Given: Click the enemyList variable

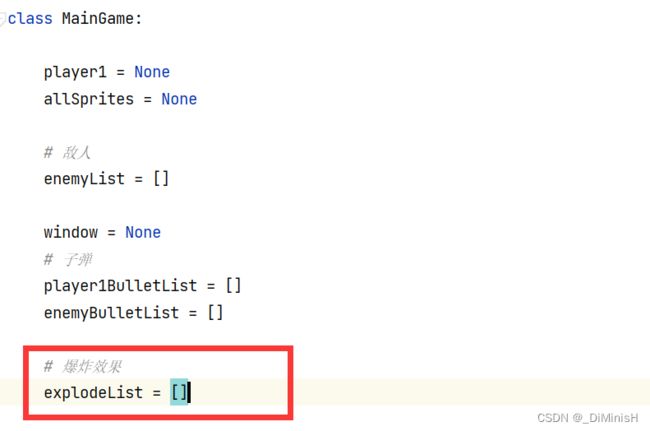Looking at the screenshot, I should pyautogui.click(x=84, y=179).
